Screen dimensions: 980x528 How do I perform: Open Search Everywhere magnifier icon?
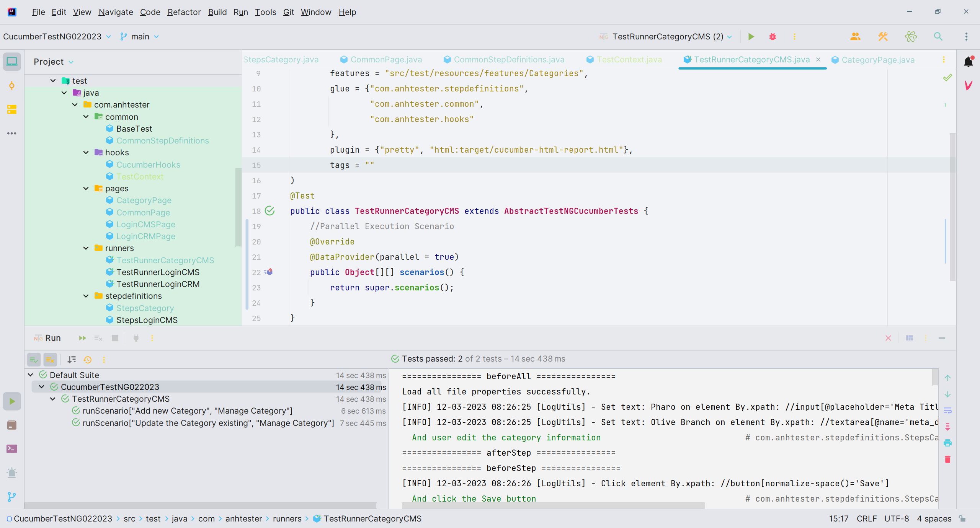pos(938,36)
